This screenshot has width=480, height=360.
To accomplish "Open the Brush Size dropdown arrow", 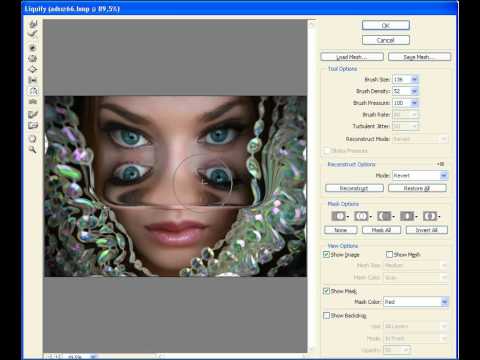I will pos(414,79).
